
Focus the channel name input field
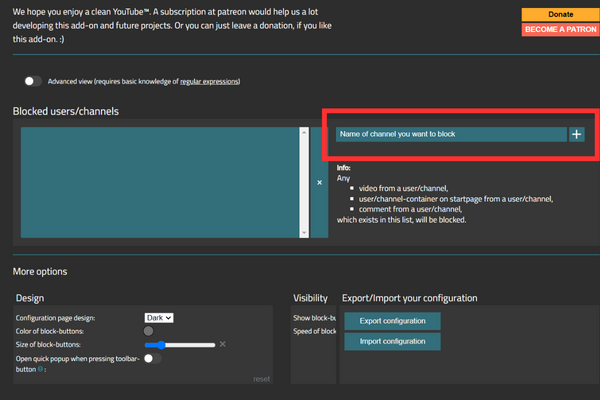pos(450,133)
